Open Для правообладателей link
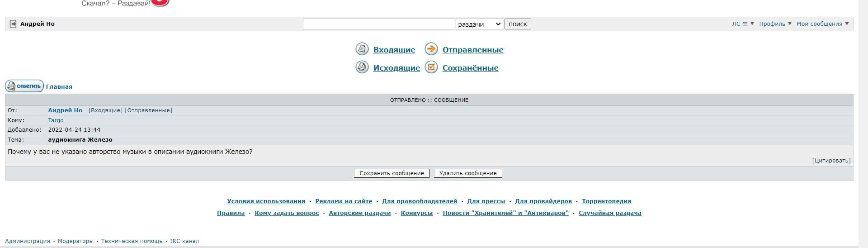 tap(420, 201)
